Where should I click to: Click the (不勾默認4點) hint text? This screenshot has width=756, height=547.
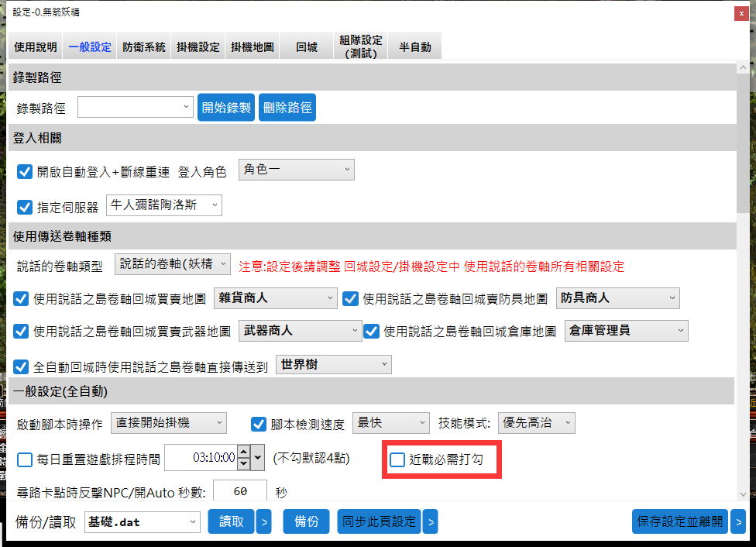coord(311,458)
